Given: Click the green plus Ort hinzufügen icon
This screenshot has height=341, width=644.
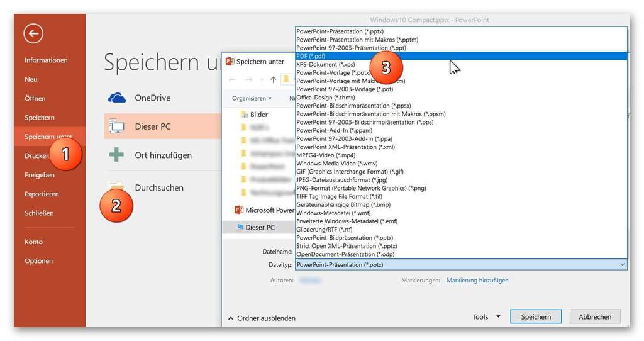Looking at the screenshot, I should pos(116,155).
